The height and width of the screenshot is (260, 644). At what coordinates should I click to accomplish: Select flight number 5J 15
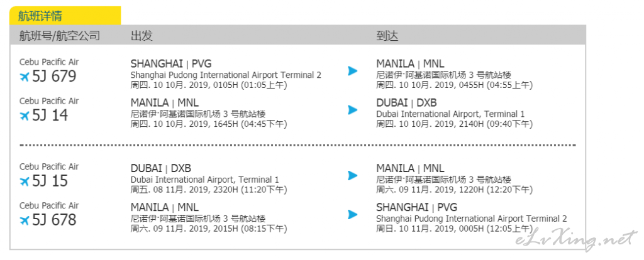coord(50,181)
